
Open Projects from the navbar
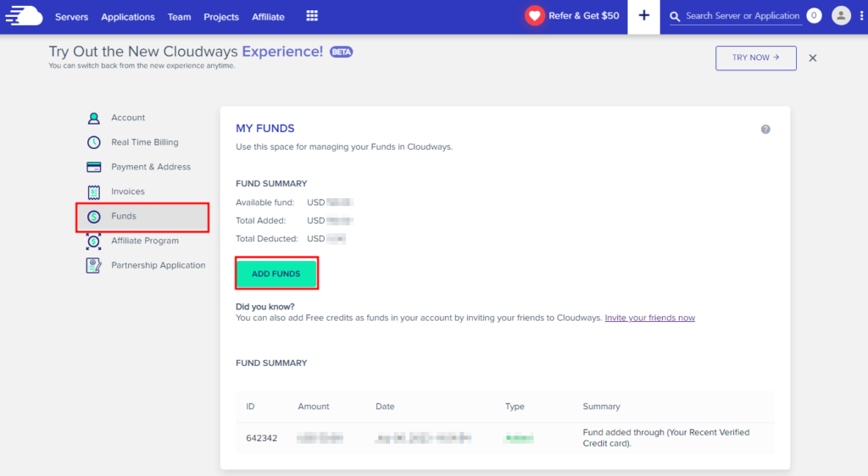tap(221, 17)
